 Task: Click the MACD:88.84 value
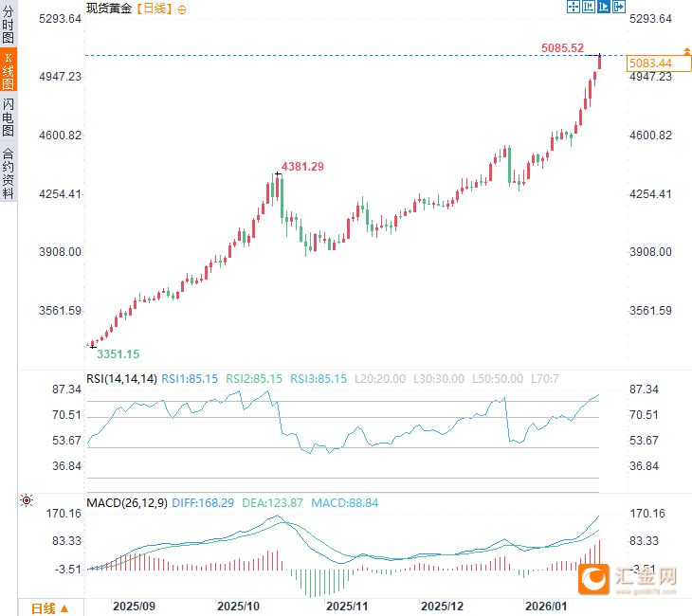click(x=345, y=503)
